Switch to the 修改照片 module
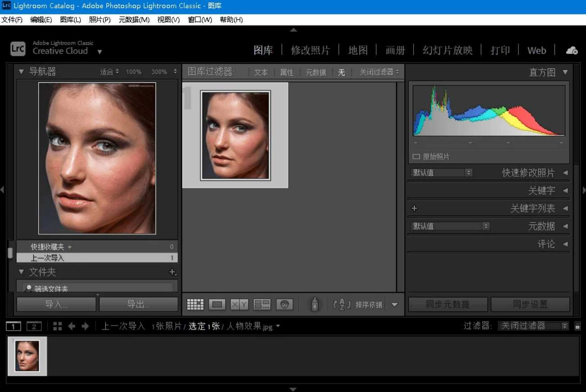The width and height of the screenshot is (586, 392). point(310,50)
